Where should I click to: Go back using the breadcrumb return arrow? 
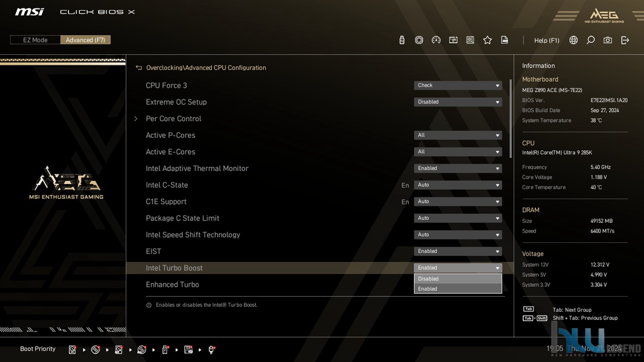(x=138, y=67)
